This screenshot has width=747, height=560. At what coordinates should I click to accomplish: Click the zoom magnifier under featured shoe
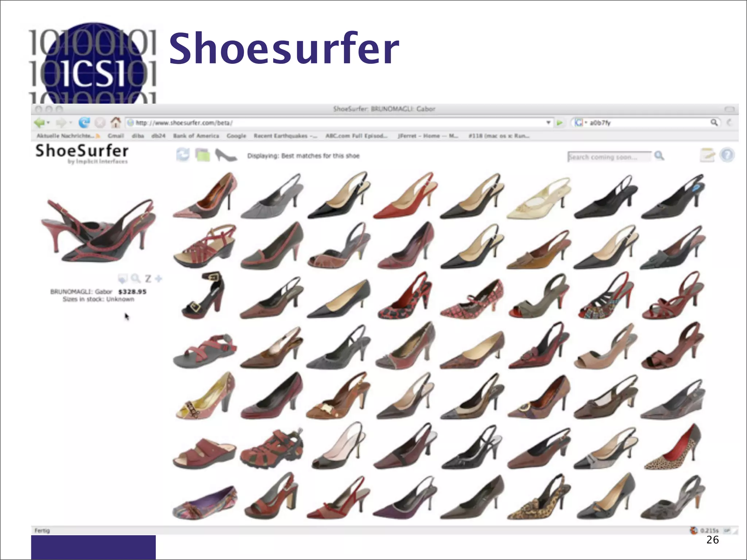click(136, 279)
